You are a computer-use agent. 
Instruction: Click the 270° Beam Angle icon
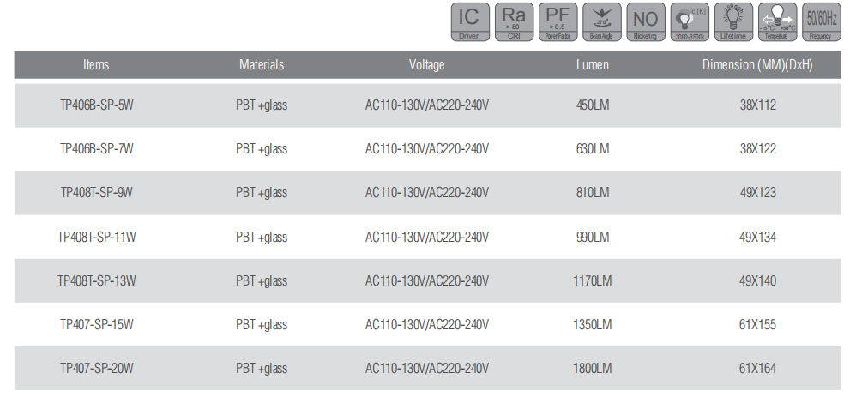[x=600, y=22]
